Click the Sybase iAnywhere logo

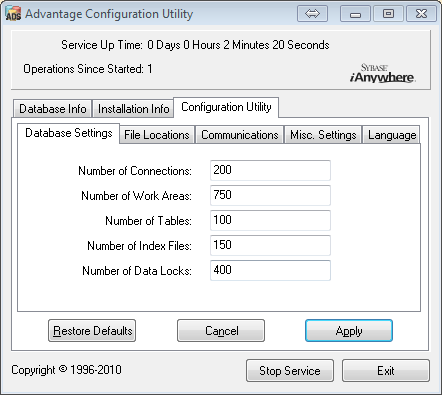(382, 73)
